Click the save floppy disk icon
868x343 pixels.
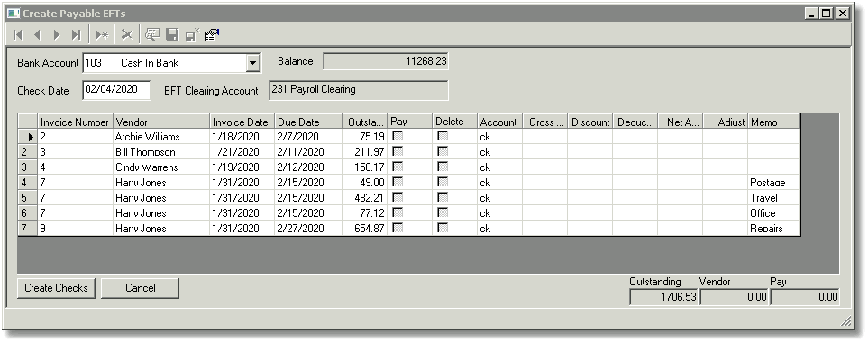pyautogui.click(x=172, y=35)
